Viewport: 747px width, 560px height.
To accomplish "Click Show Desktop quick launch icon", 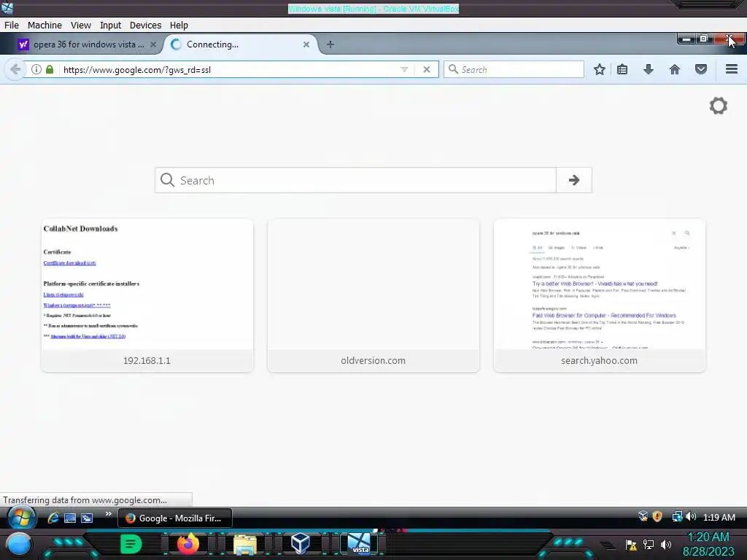I will tap(70, 518).
